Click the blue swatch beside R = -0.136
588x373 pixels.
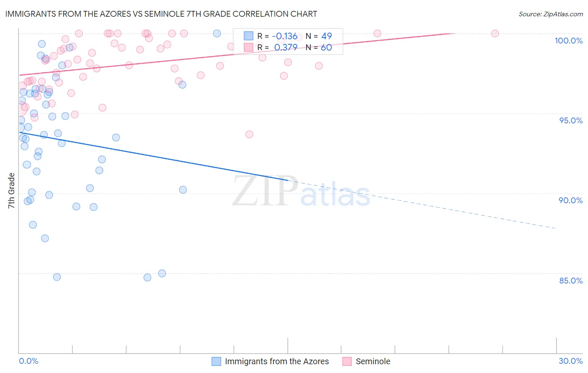tap(248, 36)
